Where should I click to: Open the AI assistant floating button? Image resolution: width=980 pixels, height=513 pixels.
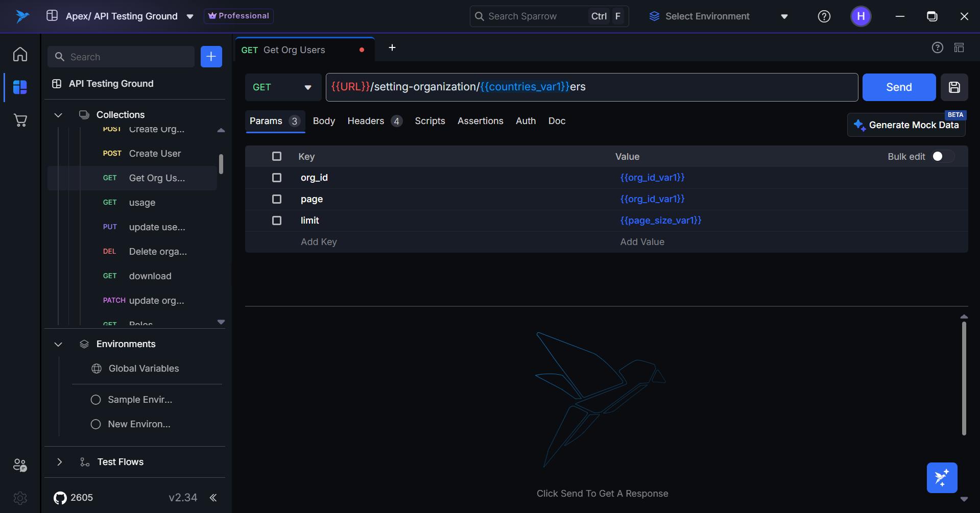click(942, 478)
